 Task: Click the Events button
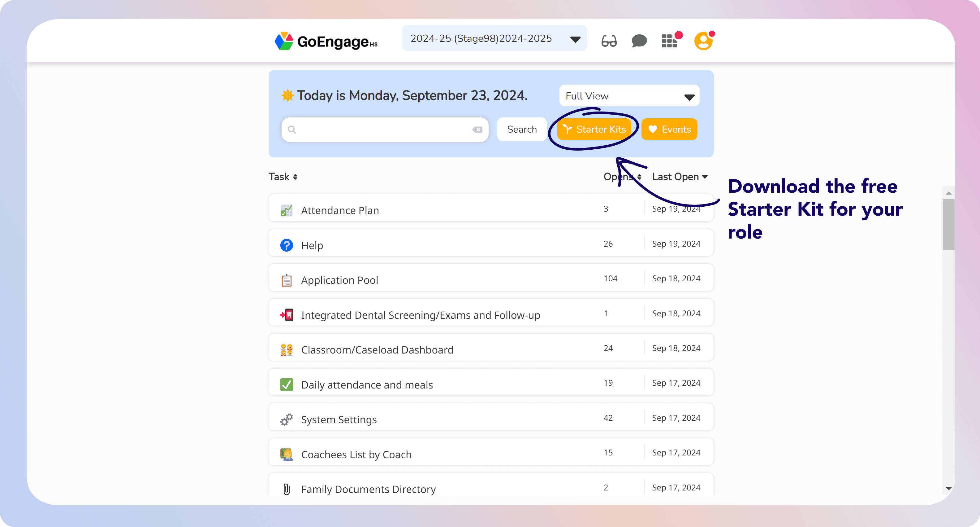669,130
